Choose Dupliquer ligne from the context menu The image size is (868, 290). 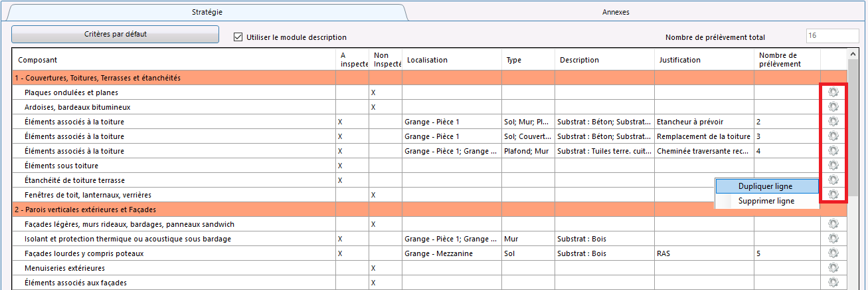[x=765, y=186]
